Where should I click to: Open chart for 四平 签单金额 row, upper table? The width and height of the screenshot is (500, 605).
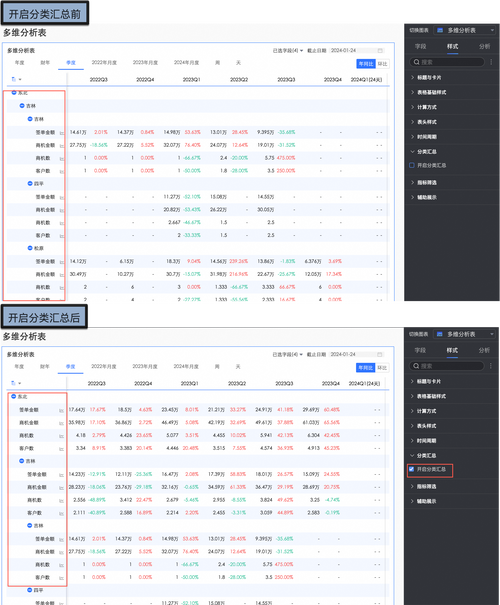62,198
